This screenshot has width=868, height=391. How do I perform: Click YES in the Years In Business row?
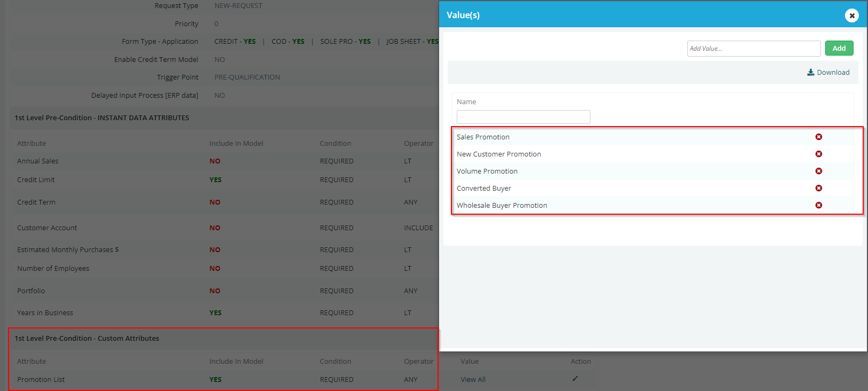pyautogui.click(x=215, y=312)
